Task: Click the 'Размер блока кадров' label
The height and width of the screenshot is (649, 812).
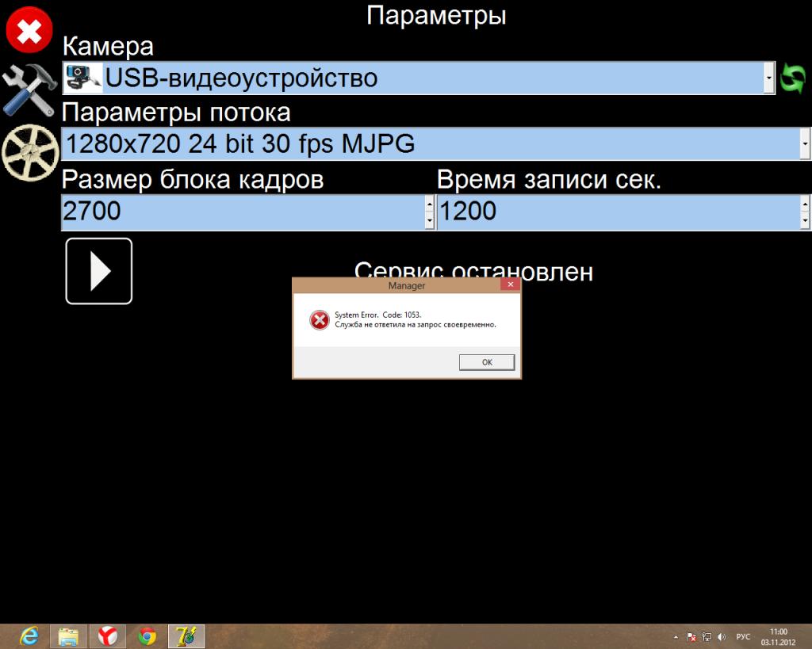Action: tap(193, 180)
